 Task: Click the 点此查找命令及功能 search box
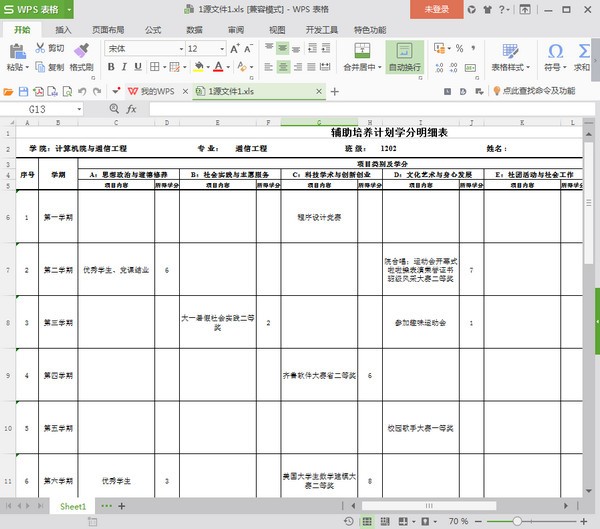tap(535, 91)
